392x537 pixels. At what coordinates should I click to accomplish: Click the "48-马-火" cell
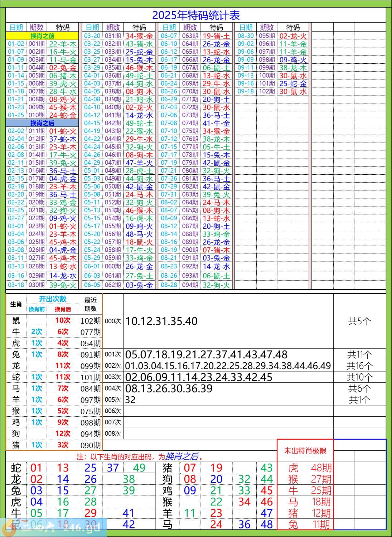[x=139, y=234]
